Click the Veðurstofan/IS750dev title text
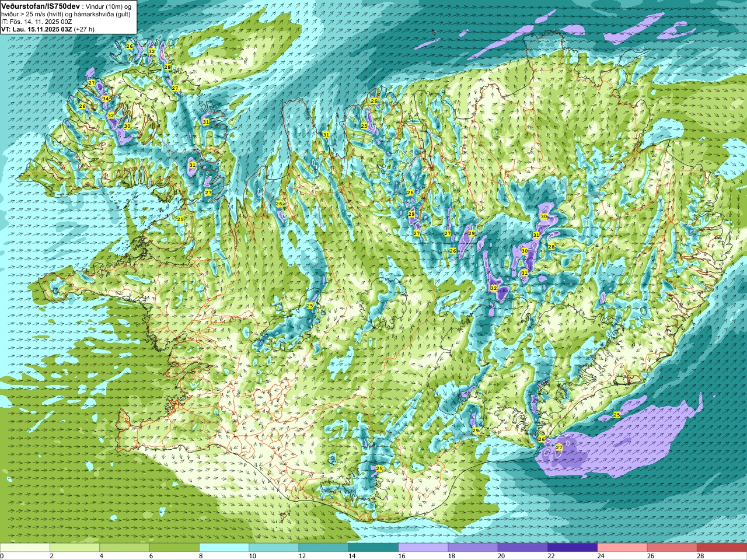This screenshot has height=560, width=747. (x=40, y=6)
